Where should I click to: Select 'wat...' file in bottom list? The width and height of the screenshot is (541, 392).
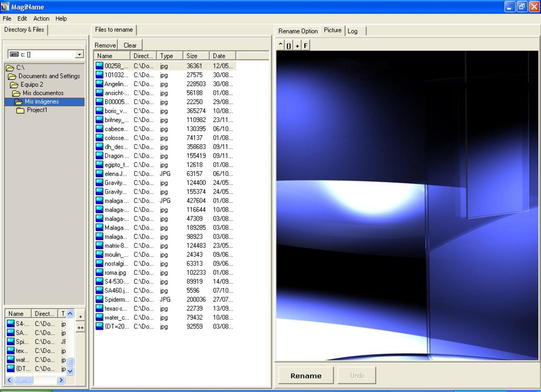36,359
